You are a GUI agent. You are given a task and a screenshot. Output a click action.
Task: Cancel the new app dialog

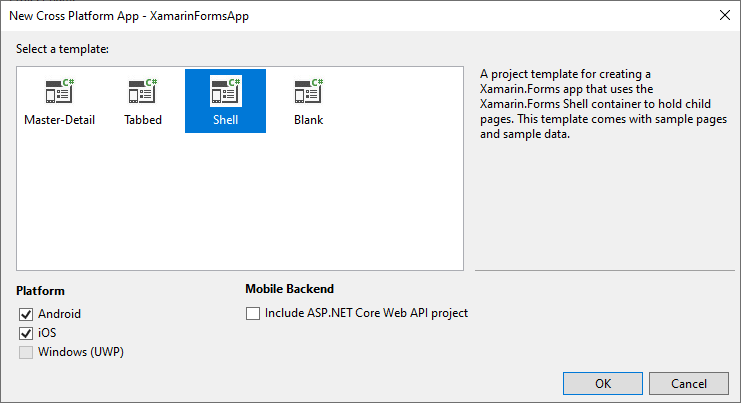coord(689,384)
